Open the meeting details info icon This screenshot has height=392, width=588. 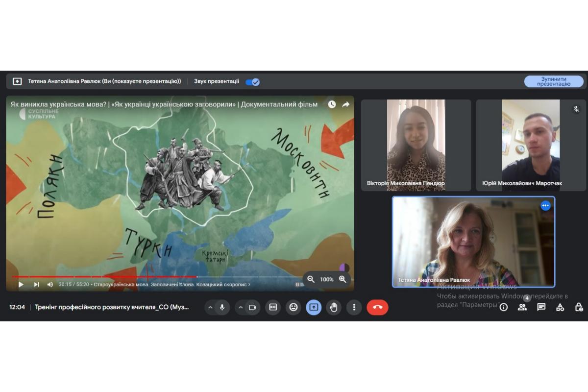click(x=503, y=307)
